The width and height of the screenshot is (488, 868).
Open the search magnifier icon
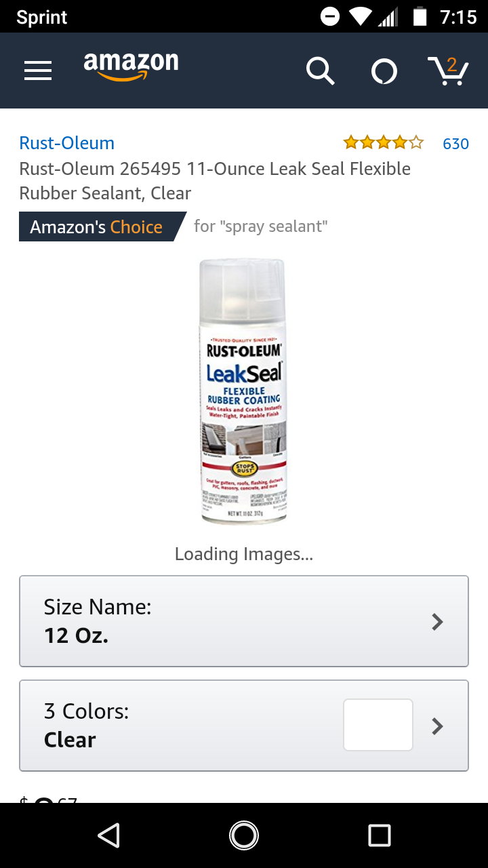[x=320, y=71]
